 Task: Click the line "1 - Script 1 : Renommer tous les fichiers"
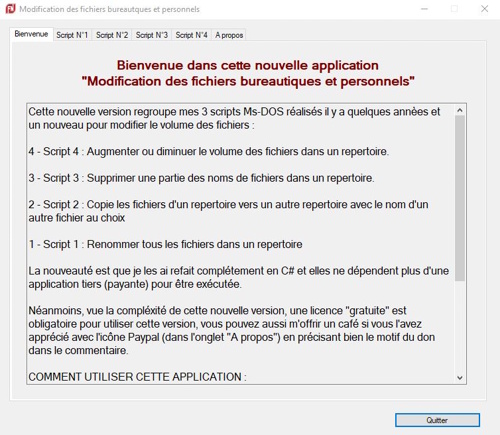click(165, 244)
